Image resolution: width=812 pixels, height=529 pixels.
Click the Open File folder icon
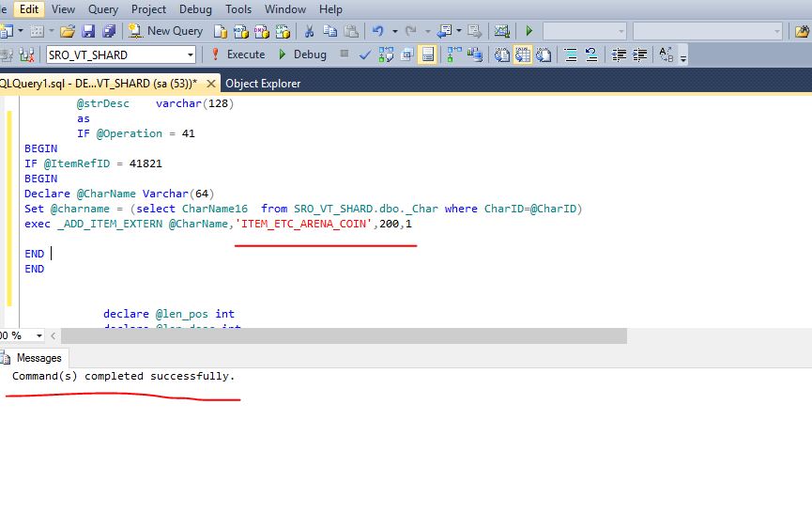click(69, 31)
